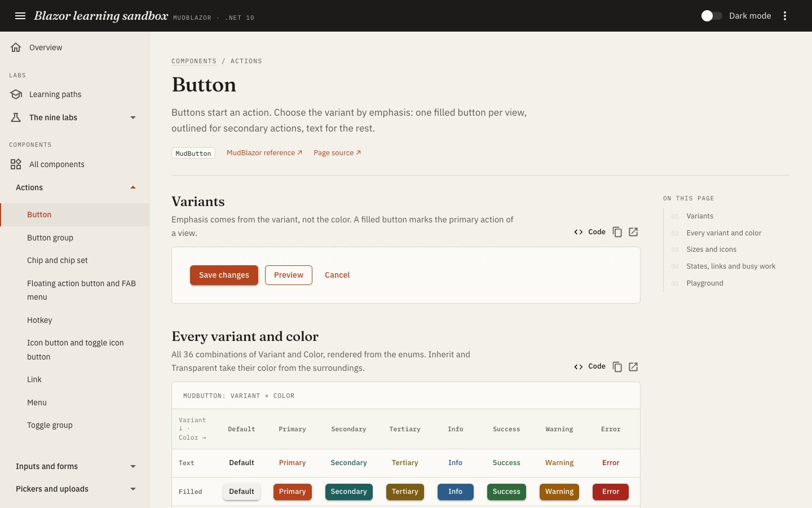Click the text-variant Secondary button
The width and height of the screenshot is (812, 508).
pos(348,463)
